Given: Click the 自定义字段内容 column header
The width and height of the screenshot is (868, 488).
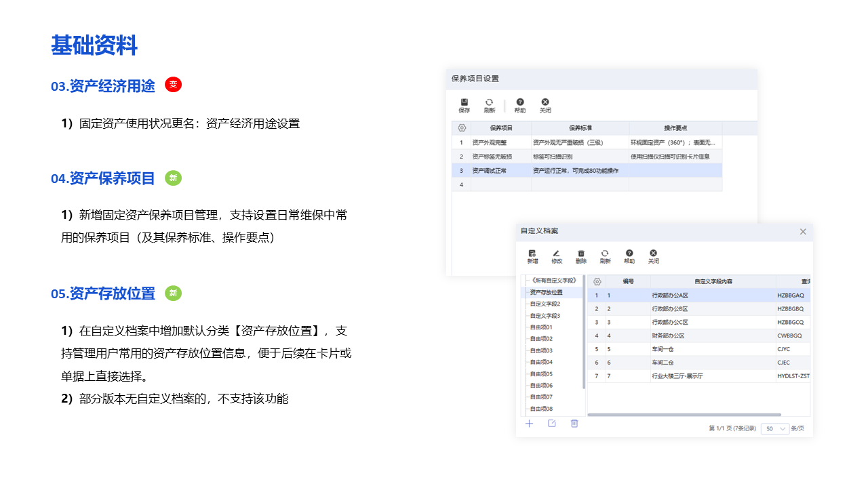Looking at the screenshot, I should tap(713, 281).
